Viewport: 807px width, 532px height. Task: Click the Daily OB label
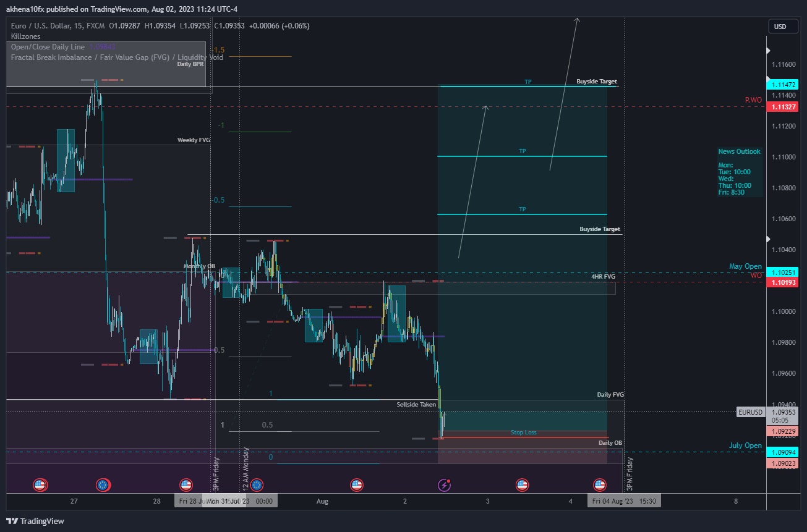click(x=610, y=442)
